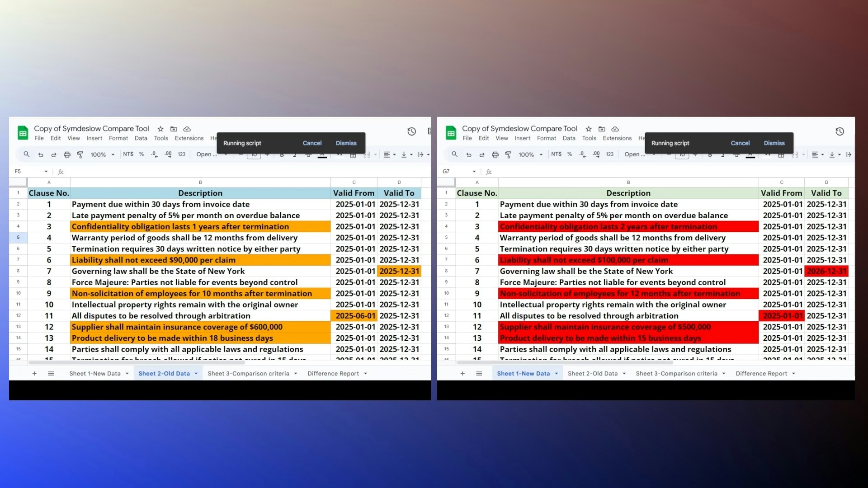868x488 pixels.
Task: Select the paint format tool
Action: 80,154
